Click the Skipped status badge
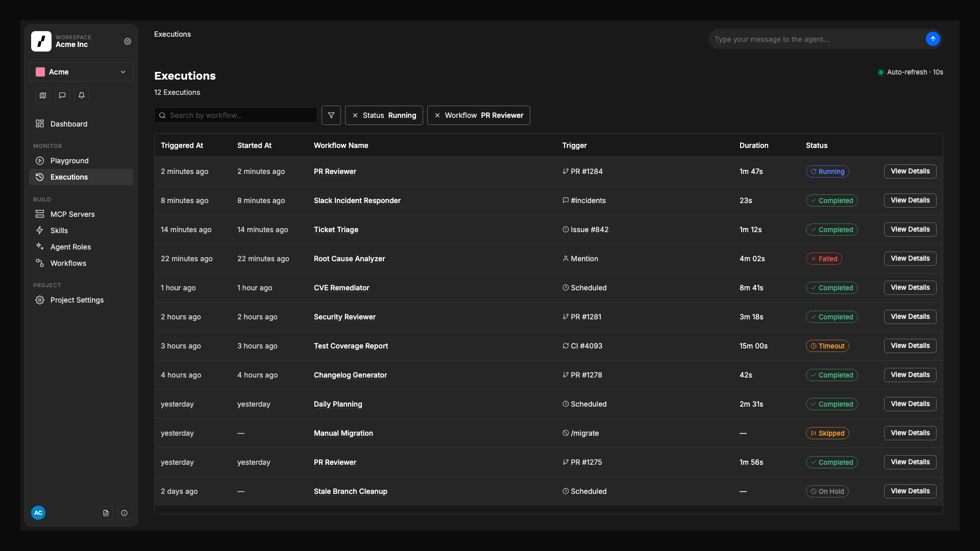The image size is (980, 551). [x=827, y=433]
